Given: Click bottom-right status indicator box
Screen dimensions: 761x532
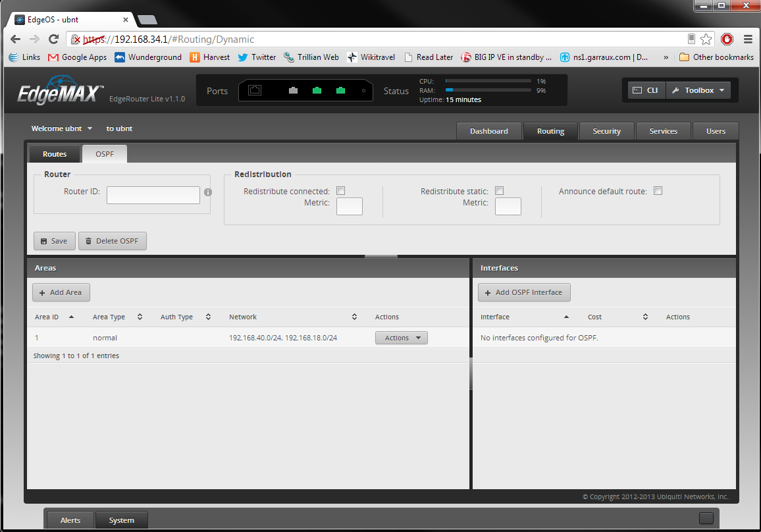Looking at the screenshot, I should tap(706, 518).
